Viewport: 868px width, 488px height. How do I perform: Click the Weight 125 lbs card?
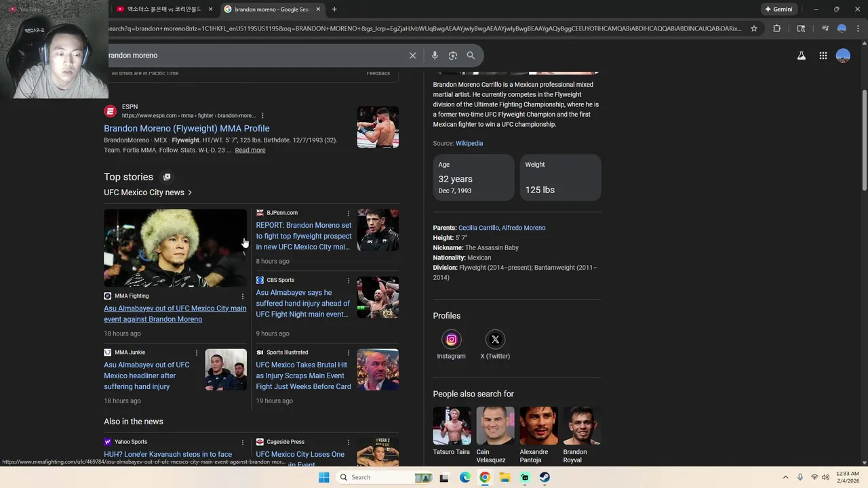tap(560, 178)
